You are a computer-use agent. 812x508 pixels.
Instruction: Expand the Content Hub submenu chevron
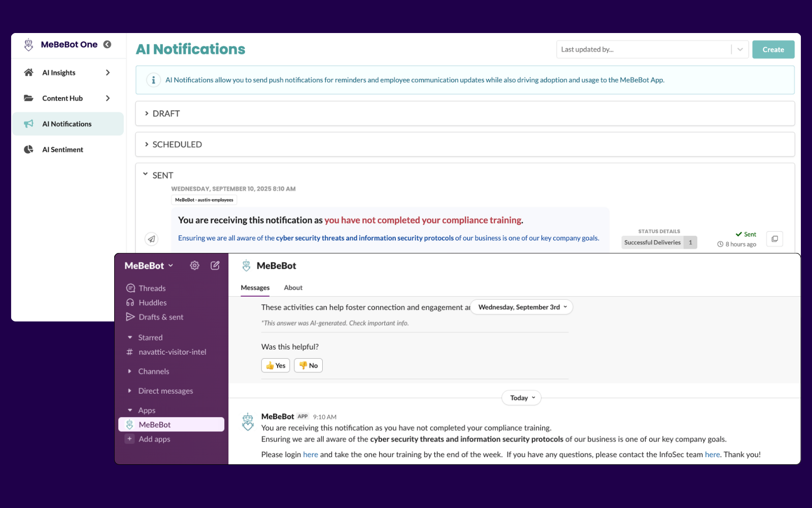pyautogui.click(x=108, y=98)
